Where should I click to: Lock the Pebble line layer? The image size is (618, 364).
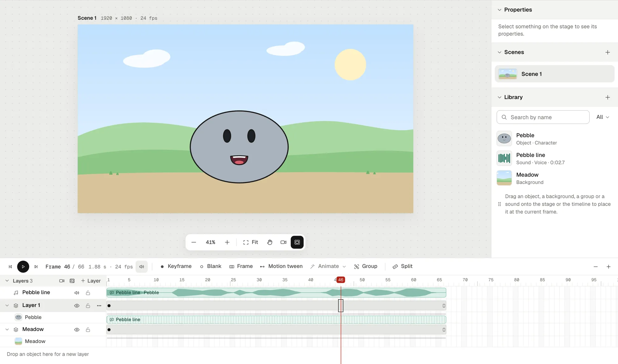tap(88, 293)
